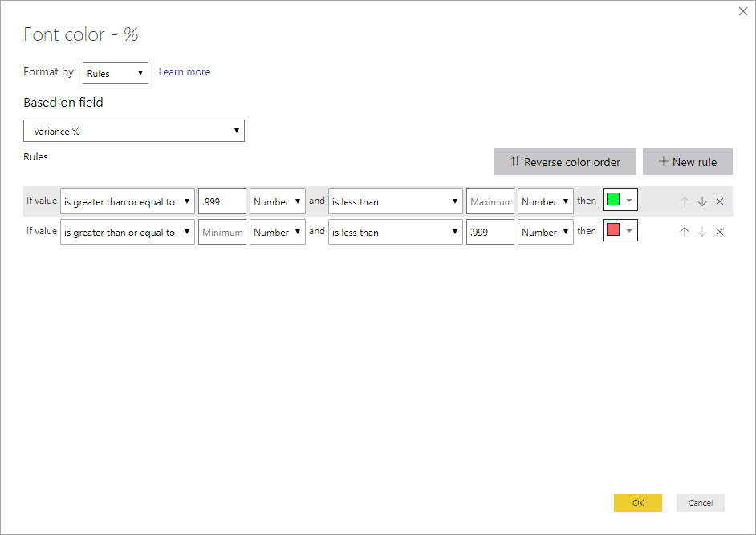Open second rule's maximum Number type dropdown
The height and width of the screenshot is (535, 756).
click(545, 232)
